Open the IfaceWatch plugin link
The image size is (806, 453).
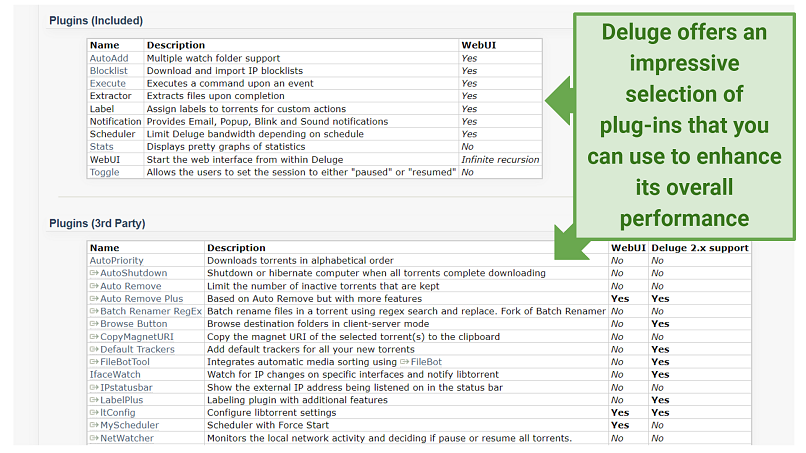pyautogui.click(x=115, y=375)
